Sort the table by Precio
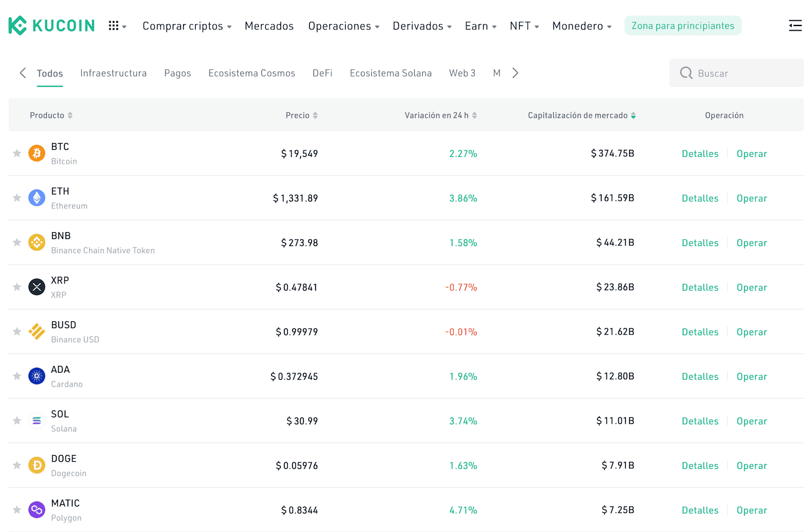Screen dimensions: 811x532 click(302, 115)
